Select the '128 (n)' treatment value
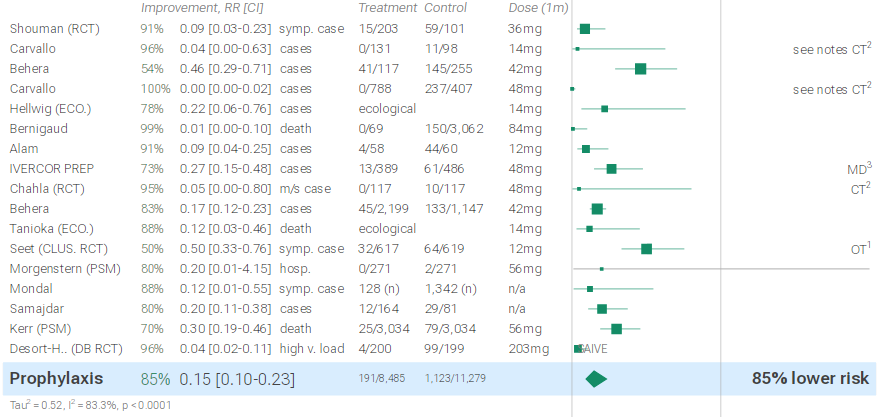Image resolution: width=882 pixels, height=417 pixels. click(x=379, y=289)
